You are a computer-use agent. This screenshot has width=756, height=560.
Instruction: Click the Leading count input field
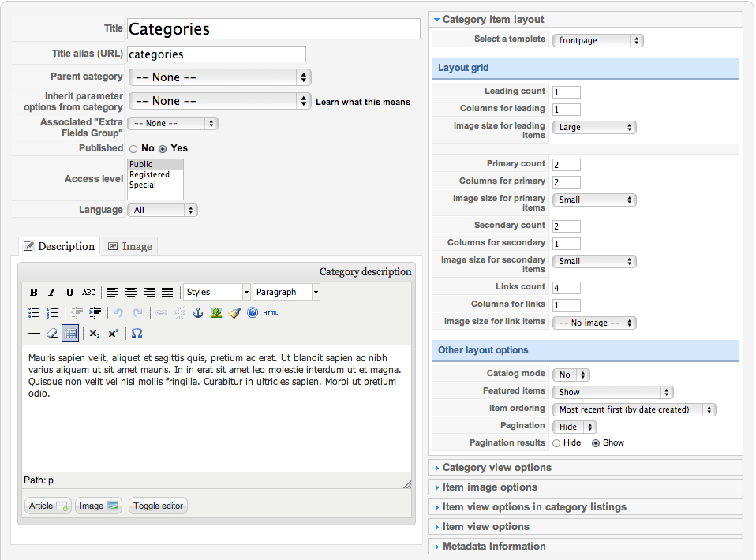(x=567, y=92)
